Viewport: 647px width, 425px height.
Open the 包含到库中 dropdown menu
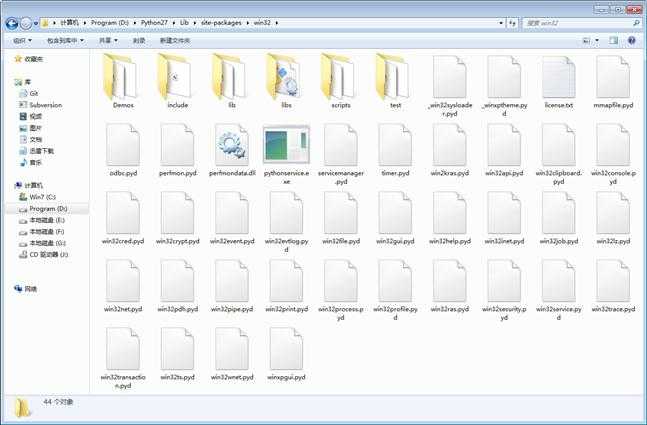pos(65,40)
